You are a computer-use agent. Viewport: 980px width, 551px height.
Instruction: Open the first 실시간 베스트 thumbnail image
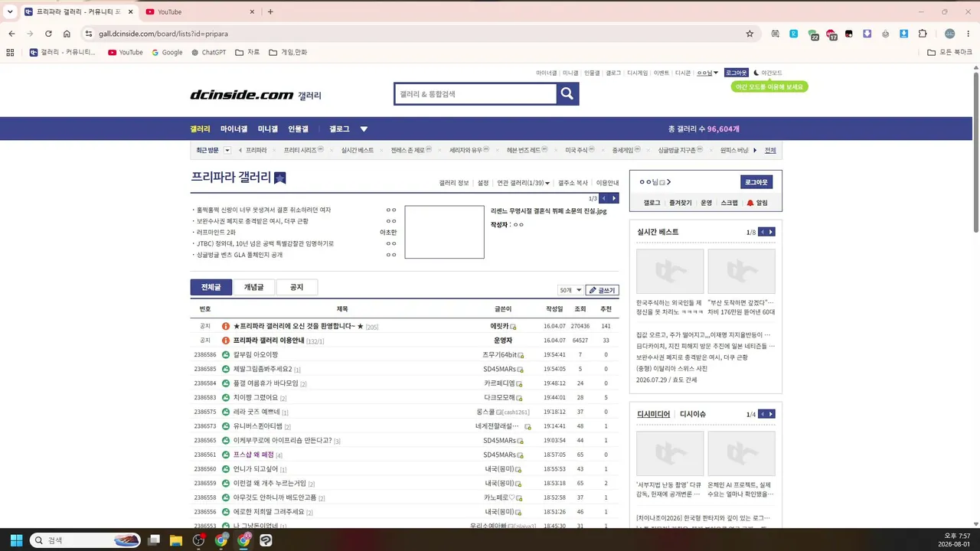point(670,271)
